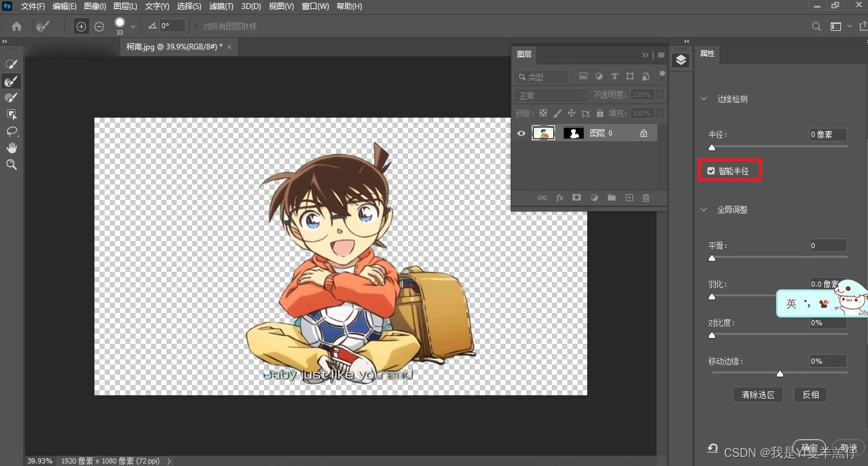Click the add layer mask icon

pyautogui.click(x=577, y=198)
